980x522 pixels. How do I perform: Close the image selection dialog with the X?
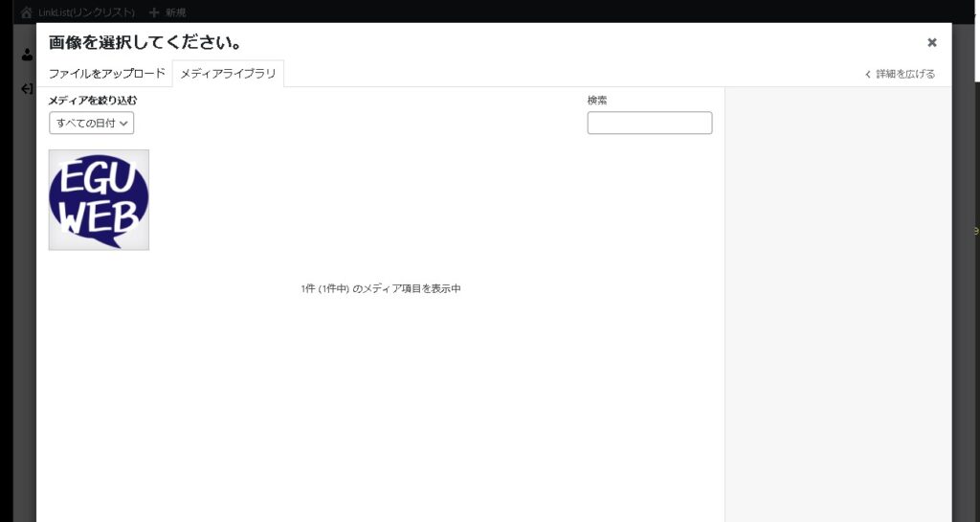pyautogui.click(x=931, y=42)
